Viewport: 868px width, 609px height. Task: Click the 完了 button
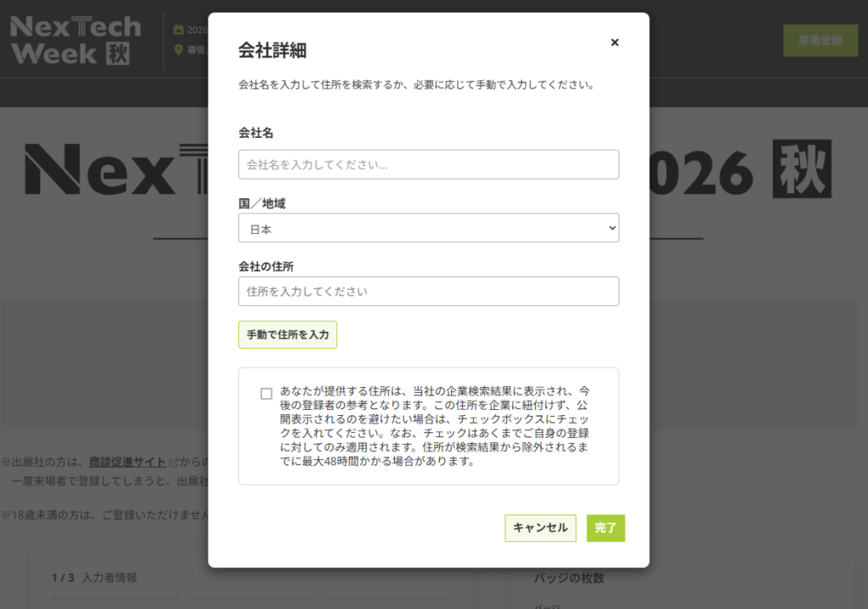point(605,528)
